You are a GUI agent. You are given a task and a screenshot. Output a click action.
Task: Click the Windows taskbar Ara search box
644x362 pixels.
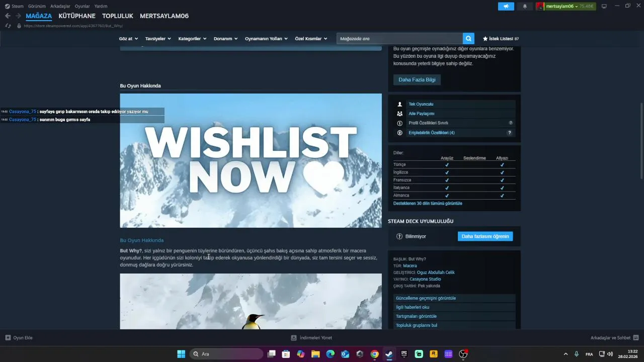[226, 354]
